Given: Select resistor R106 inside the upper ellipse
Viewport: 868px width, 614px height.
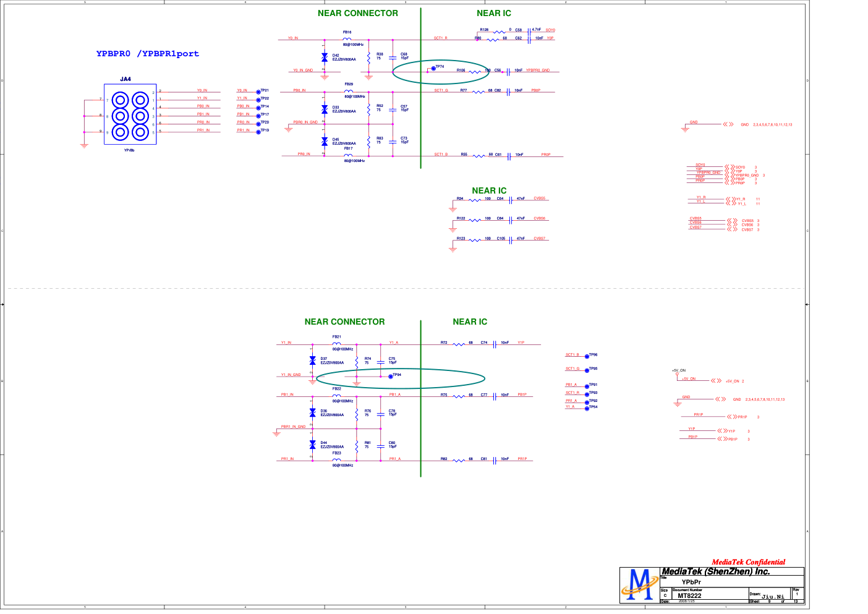Looking at the screenshot, I should [475, 72].
